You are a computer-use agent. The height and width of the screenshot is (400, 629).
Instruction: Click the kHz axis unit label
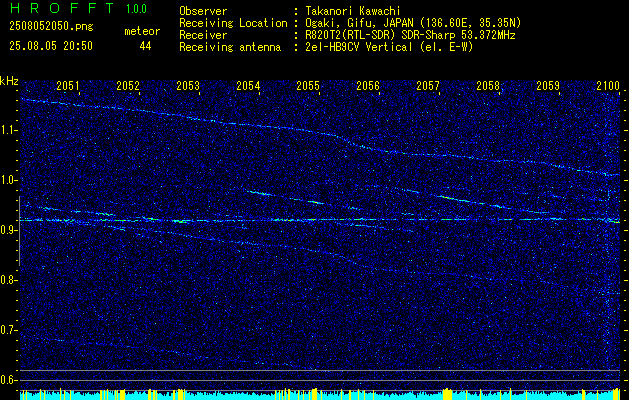[9, 81]
